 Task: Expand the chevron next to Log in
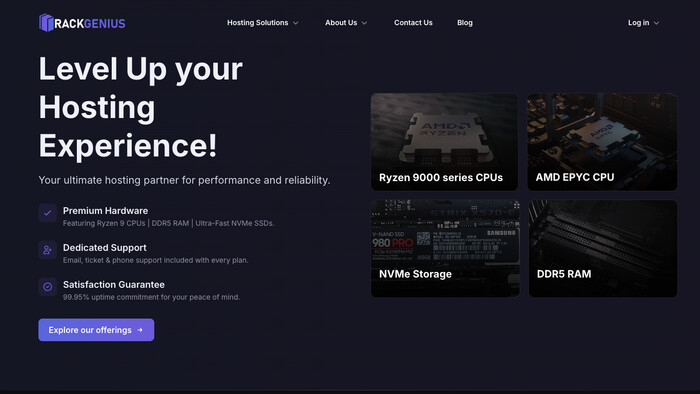656,23
